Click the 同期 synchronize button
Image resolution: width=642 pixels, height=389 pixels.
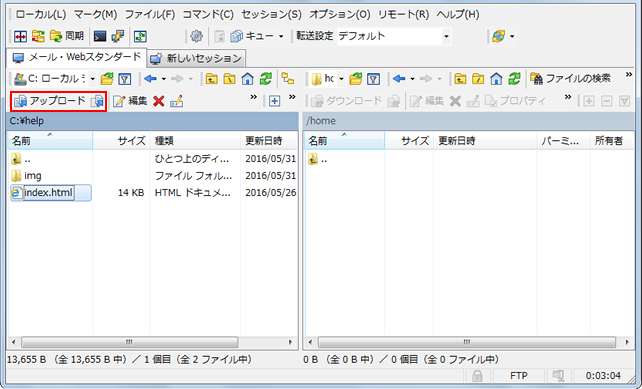[67, 36]
